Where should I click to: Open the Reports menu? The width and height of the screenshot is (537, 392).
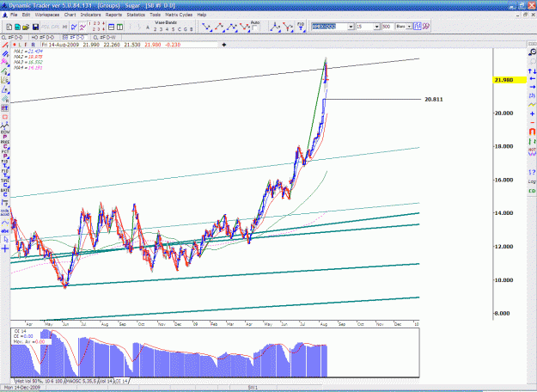tap(113, 15)
